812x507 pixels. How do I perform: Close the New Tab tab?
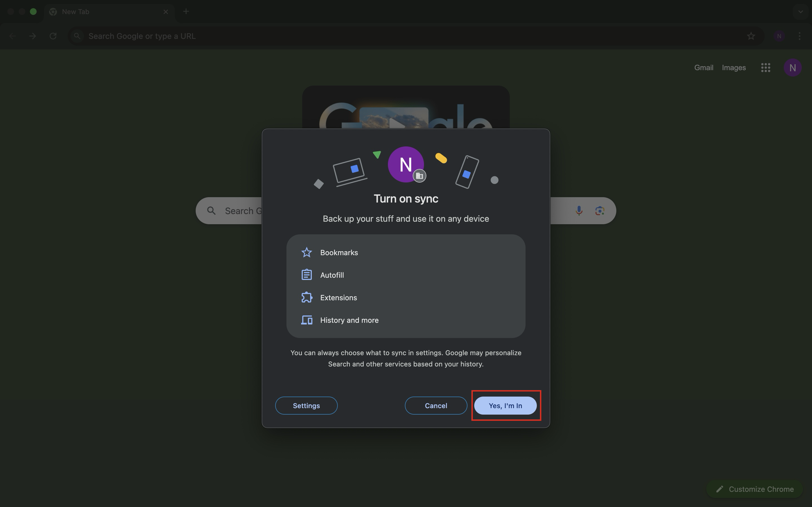(x=166, y=11)
